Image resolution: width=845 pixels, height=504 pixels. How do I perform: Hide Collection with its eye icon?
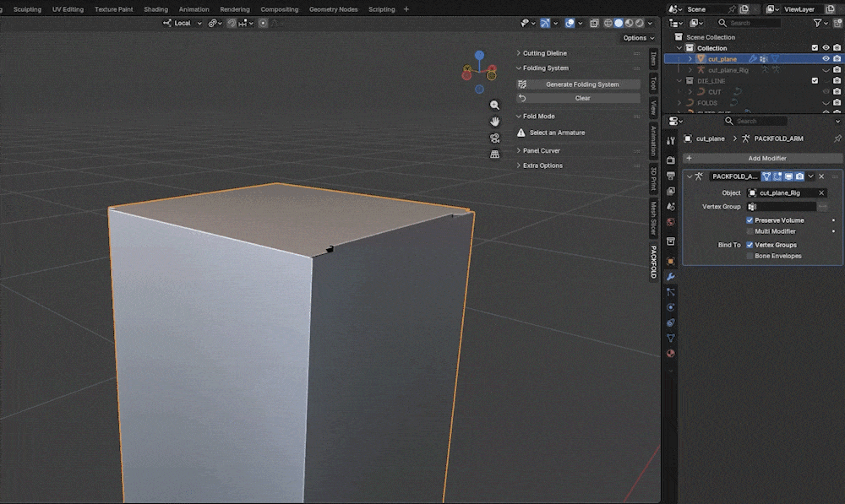click(x=826, y=48)
